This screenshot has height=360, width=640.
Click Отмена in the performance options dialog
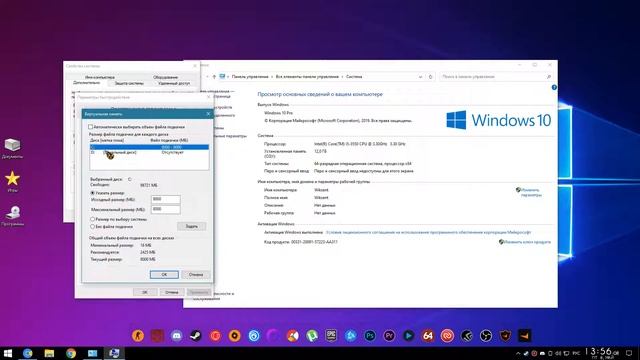tap(171, 292)
